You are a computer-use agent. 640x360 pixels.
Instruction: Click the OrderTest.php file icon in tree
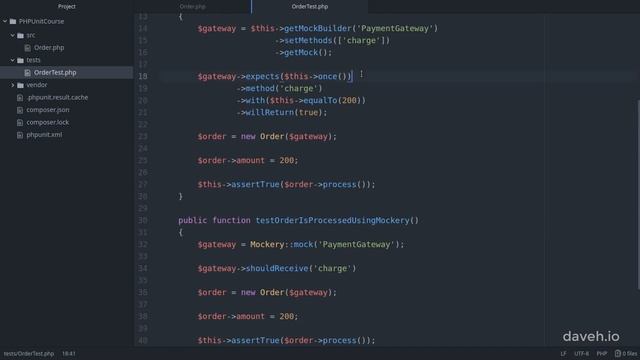(28, 73)
